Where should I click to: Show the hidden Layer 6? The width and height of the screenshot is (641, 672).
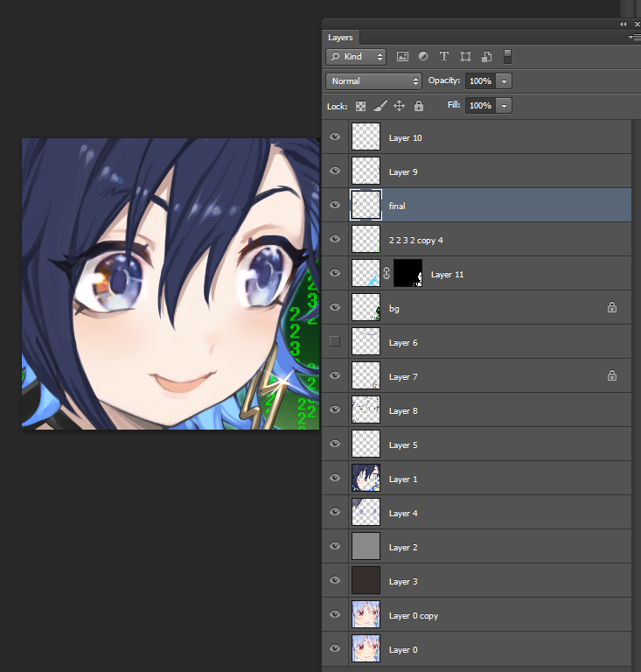334,342
